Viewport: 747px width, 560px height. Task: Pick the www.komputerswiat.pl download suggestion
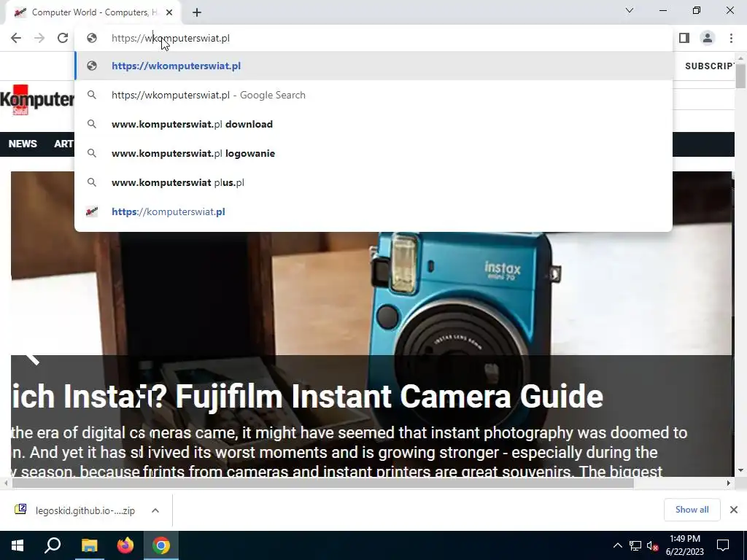[x=373, y=124]
